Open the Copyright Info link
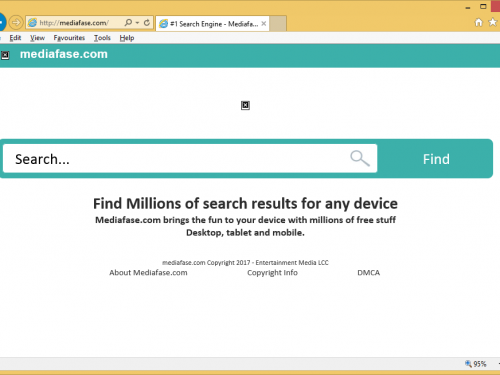The image size is (500, 375). [x=272, y=273]
